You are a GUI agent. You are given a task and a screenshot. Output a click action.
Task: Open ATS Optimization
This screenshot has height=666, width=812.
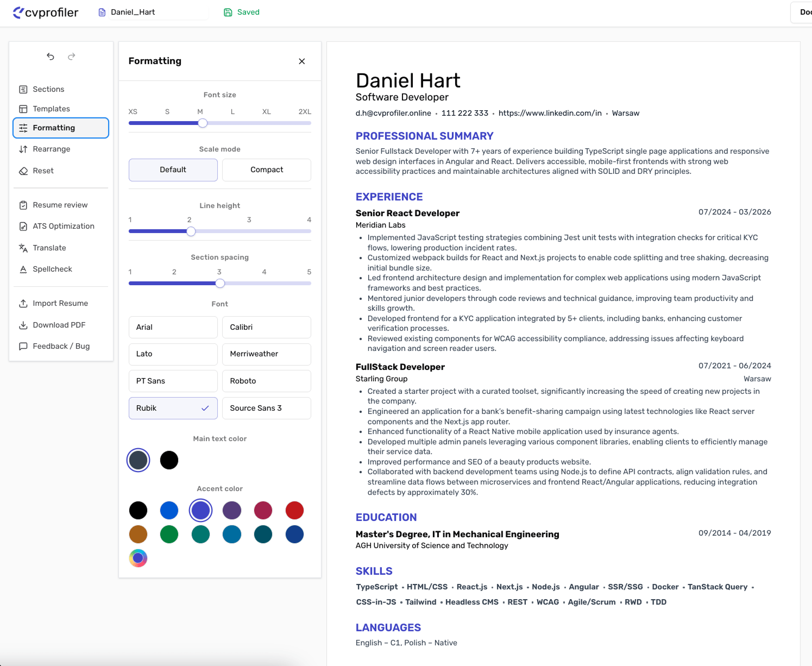click(x=63, y=226)
